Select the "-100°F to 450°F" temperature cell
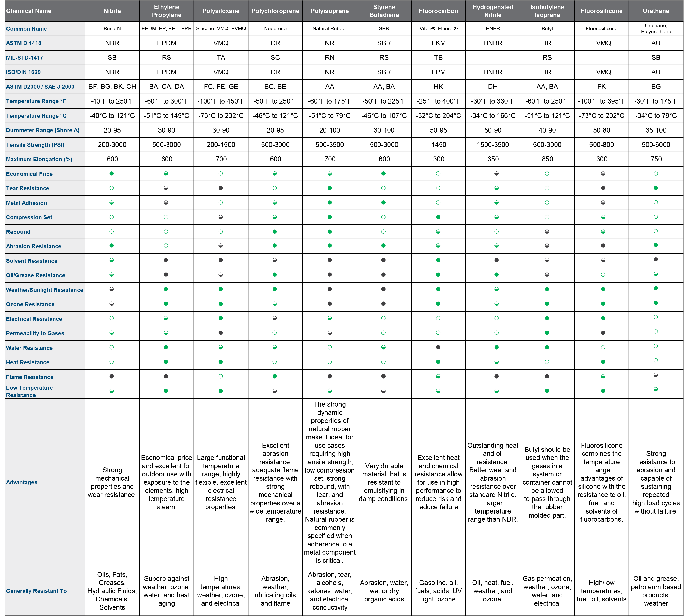Image resolution: width=696 pixels, height=616 pixels. (x=221, y=101)
